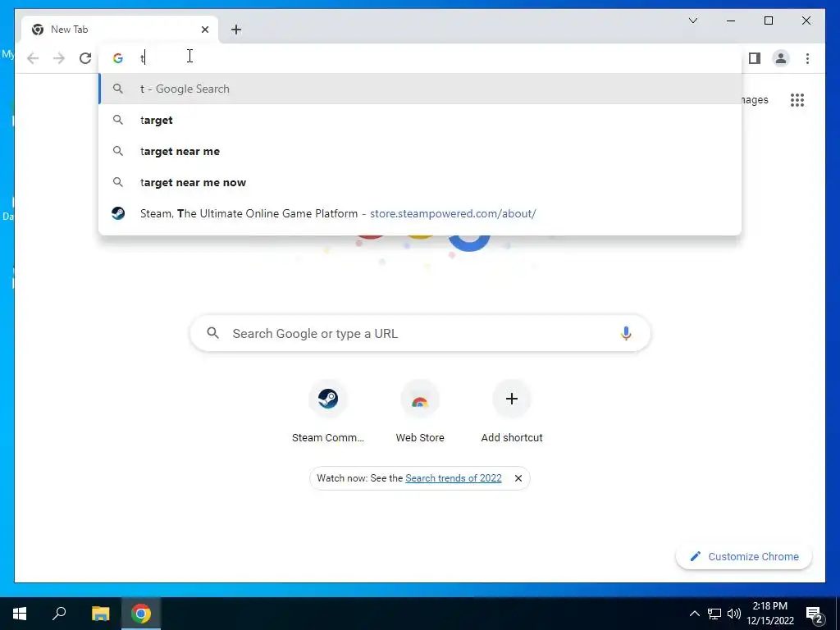Launch File Explorer from the taskbar
840x630 pixels.
tap(100, 614)
